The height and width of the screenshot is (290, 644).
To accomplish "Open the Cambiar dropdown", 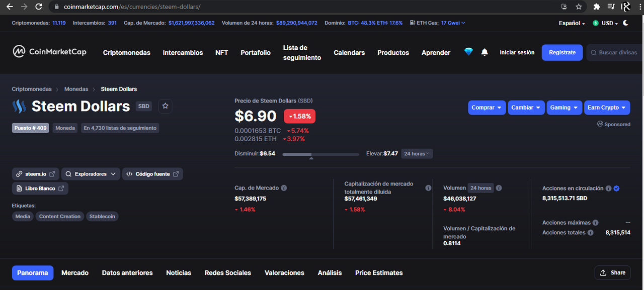I will (x=526, y=108).
